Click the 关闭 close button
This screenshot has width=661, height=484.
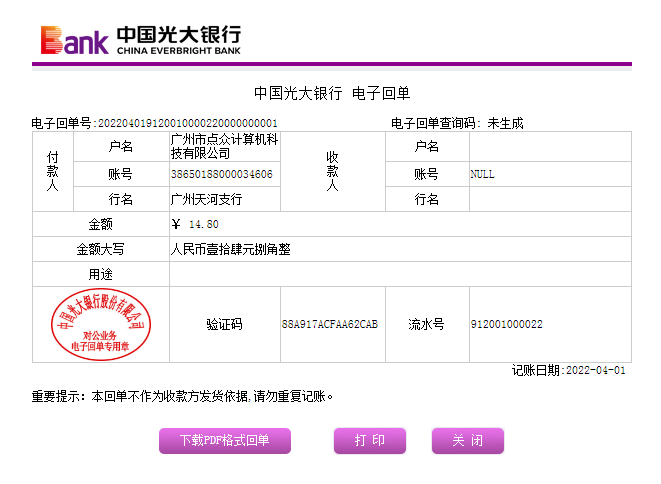pos(467,441)
